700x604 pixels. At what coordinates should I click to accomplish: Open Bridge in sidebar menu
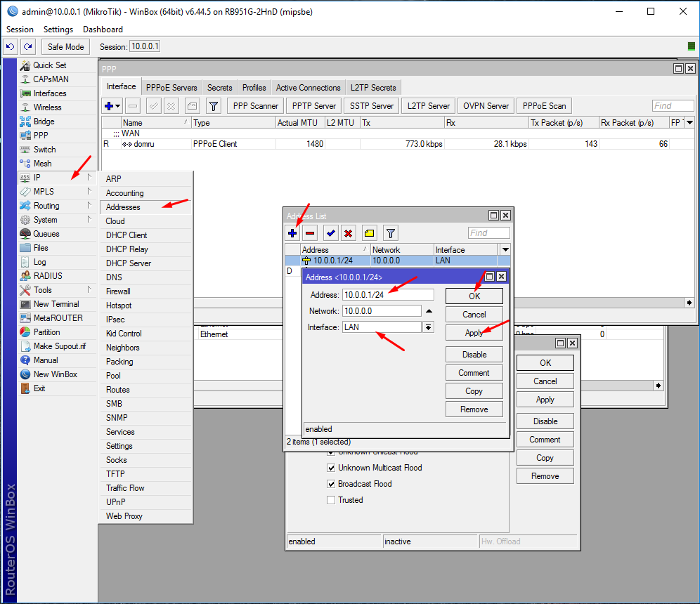tap(44, 122)
